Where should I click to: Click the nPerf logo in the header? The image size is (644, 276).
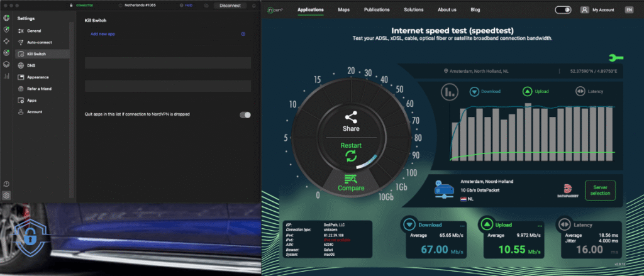tap(275, 9)
